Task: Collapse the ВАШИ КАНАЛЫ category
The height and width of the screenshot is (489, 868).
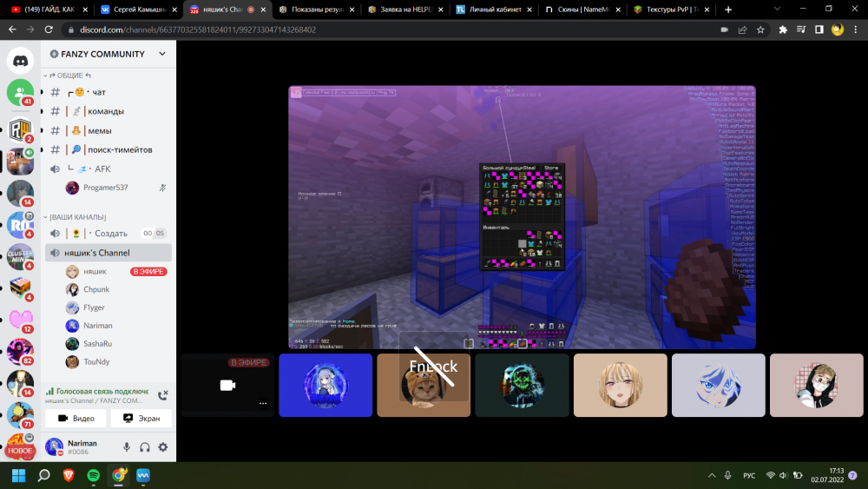Action: tap(75, 217)
